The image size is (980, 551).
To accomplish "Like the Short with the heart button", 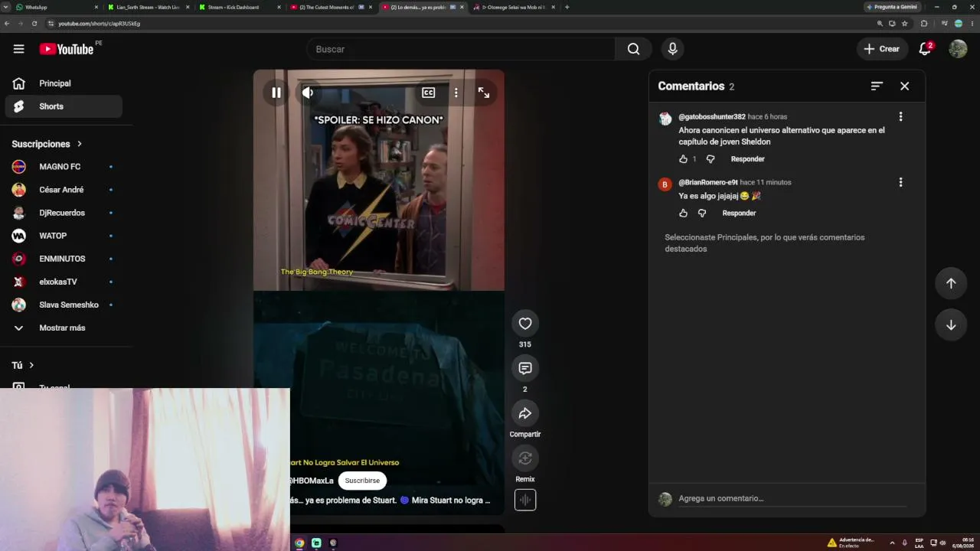I will [525, 324].
